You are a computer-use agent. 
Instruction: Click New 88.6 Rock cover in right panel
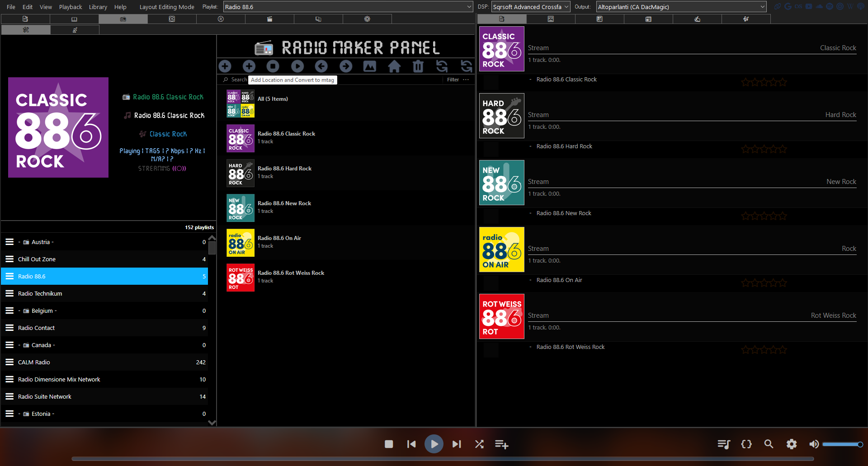[502, 183]
